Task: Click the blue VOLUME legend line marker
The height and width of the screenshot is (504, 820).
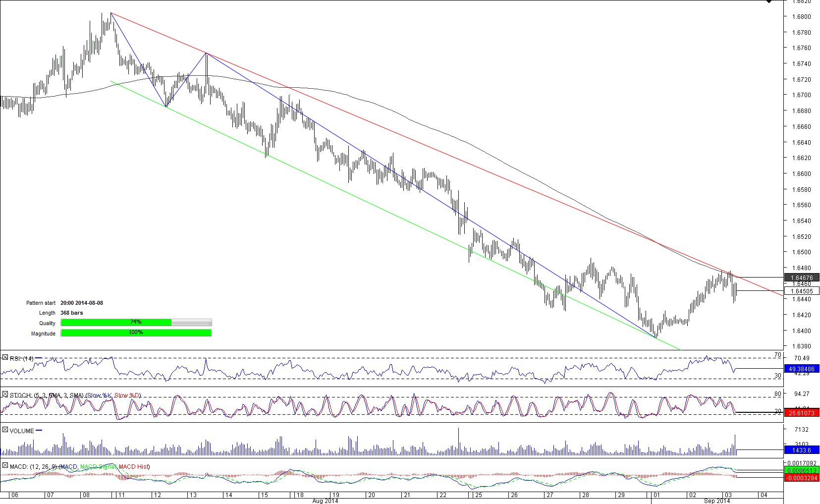Action: (x=39, y=430)
